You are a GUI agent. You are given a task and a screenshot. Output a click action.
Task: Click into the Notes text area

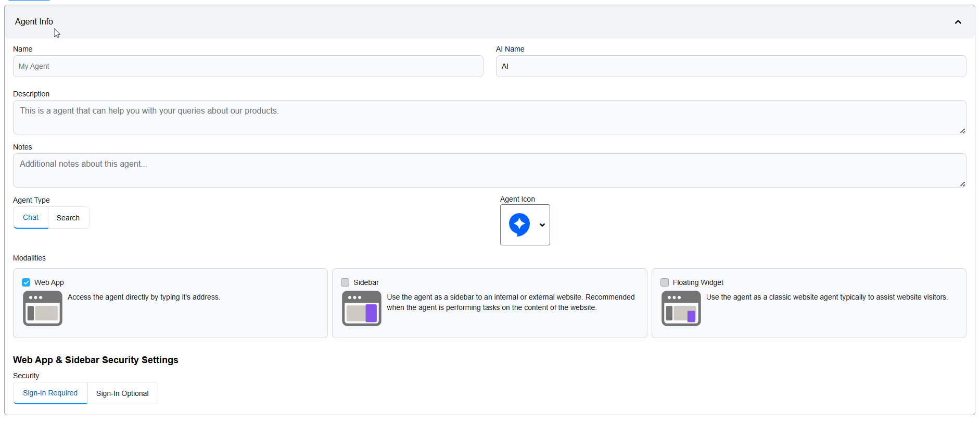coord(489,170)
